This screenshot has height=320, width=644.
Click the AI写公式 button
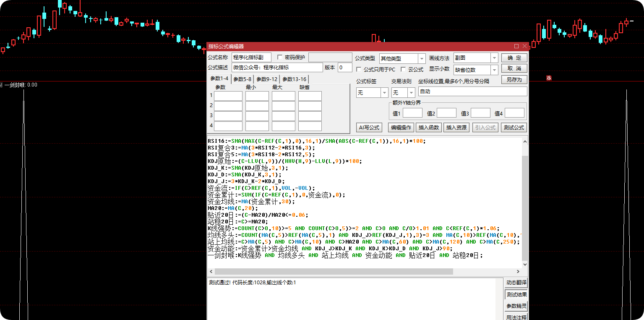point(369,128)
